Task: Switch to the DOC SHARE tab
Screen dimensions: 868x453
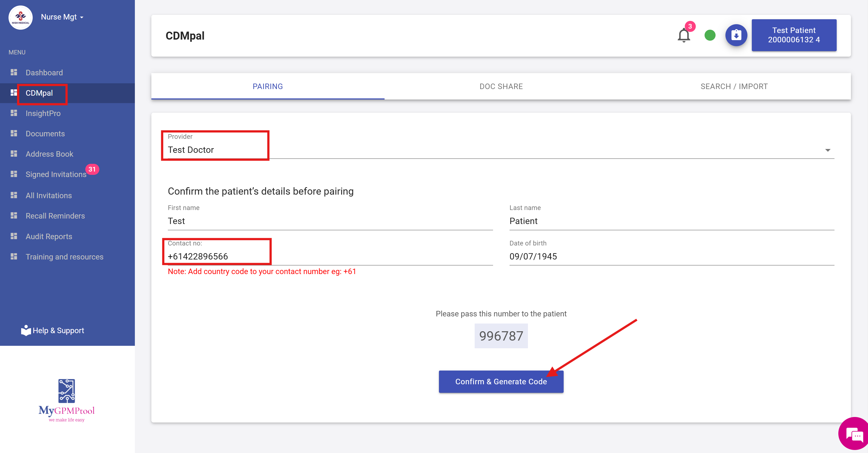Action: point(501,86)
